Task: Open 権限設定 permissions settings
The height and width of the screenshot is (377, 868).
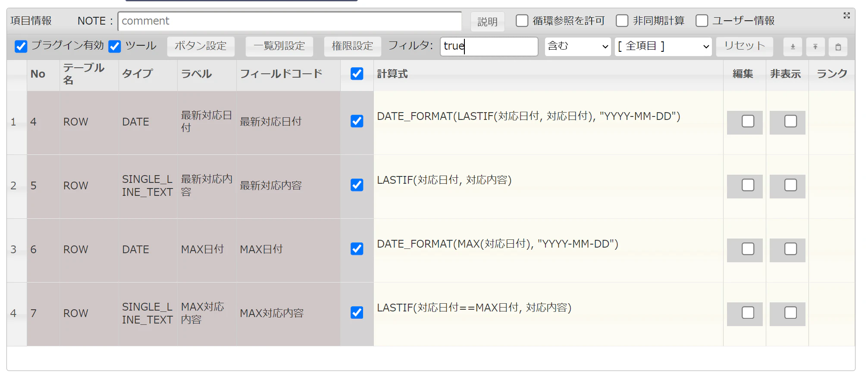Action: (x=353, y=46)
